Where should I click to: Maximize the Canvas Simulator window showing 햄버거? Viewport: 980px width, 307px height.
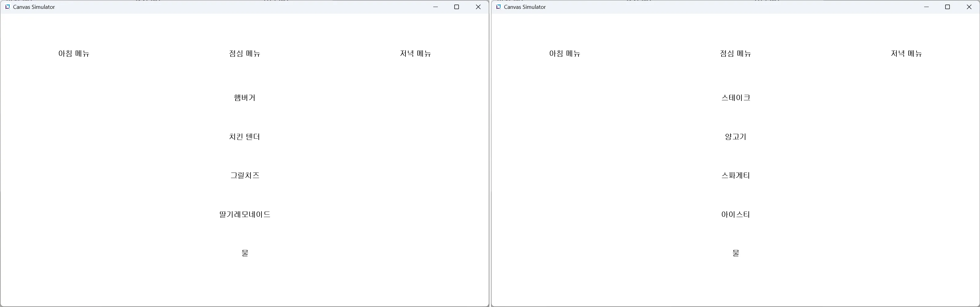[x=456, y=7]
